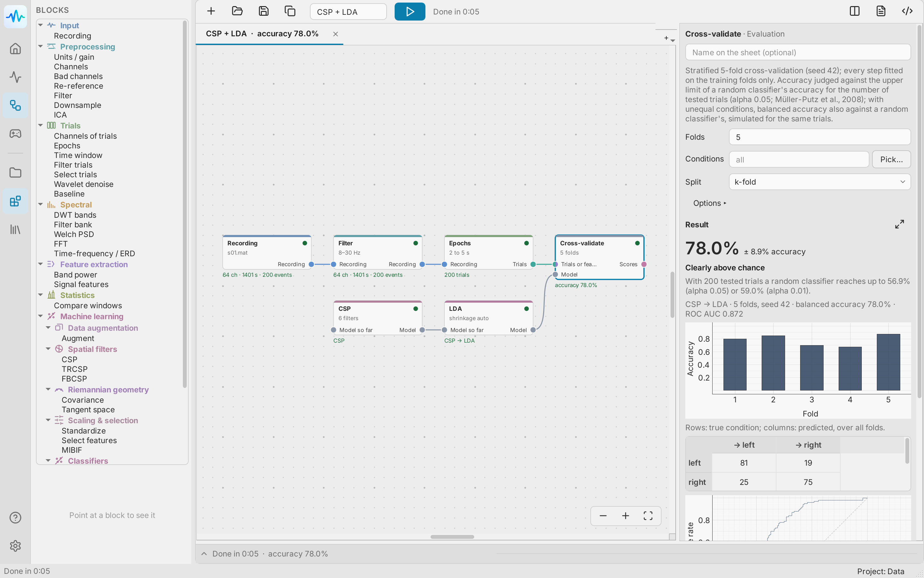Open the game controller sidebar icon
924x578 pixels.
[x=15, y=133]
